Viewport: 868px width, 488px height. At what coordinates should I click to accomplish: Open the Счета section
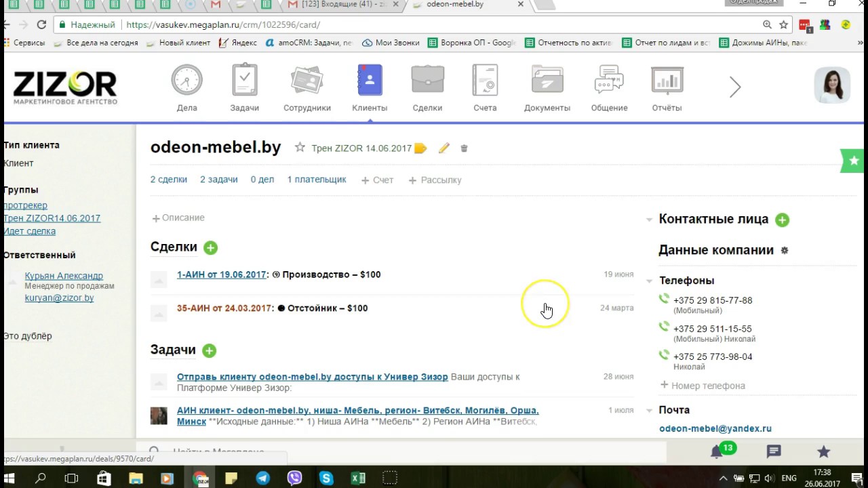coord(485,88)
